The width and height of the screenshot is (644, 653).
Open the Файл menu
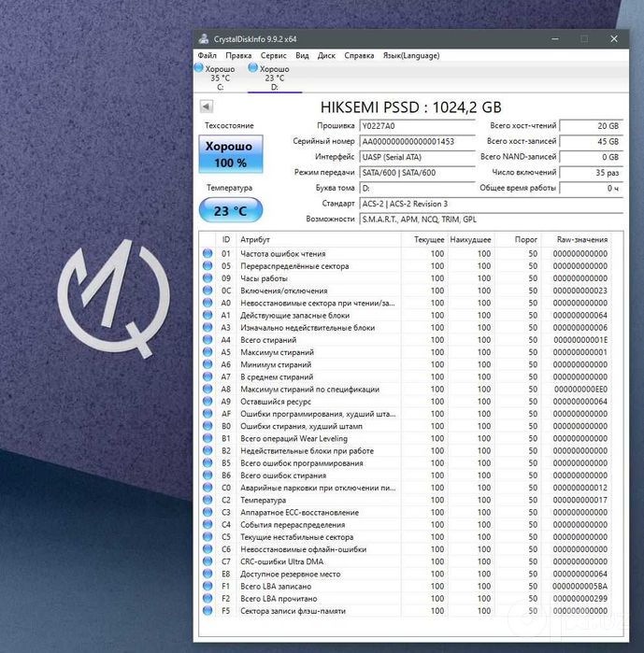207,55
